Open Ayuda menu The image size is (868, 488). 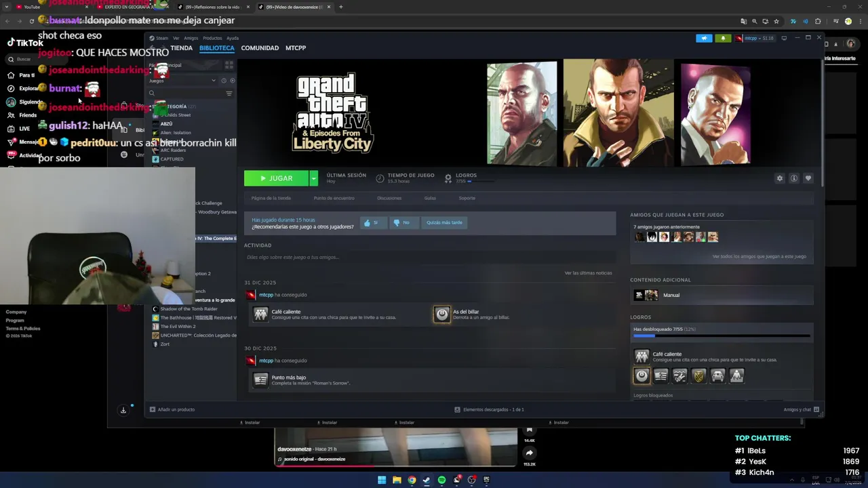pos(233,38)
